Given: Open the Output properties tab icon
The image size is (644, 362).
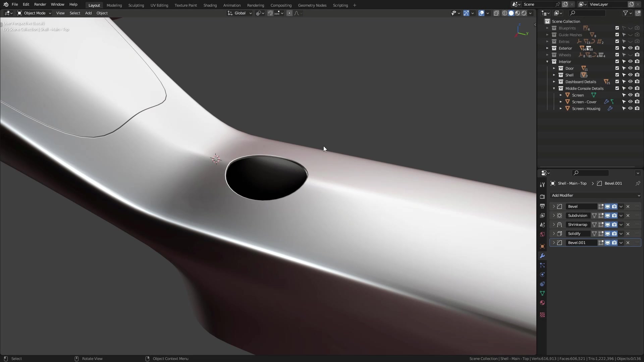Looking at the screenshot, I should click(542, 206).
